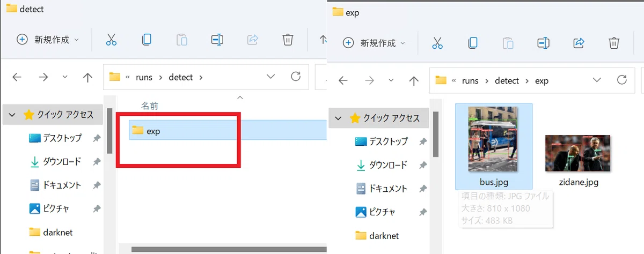The height and width of the screenshot is (254, 644).
Task: Click 名前 column header in detect window
Action: coord(150,106)
